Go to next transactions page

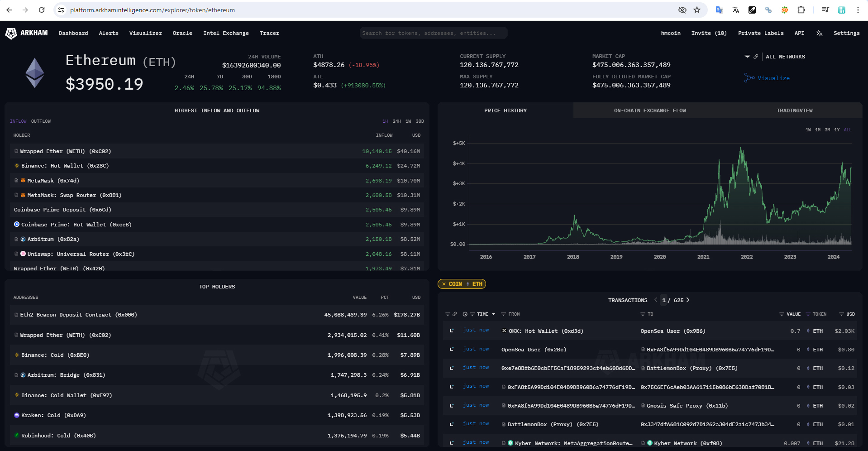coord(688,300)
